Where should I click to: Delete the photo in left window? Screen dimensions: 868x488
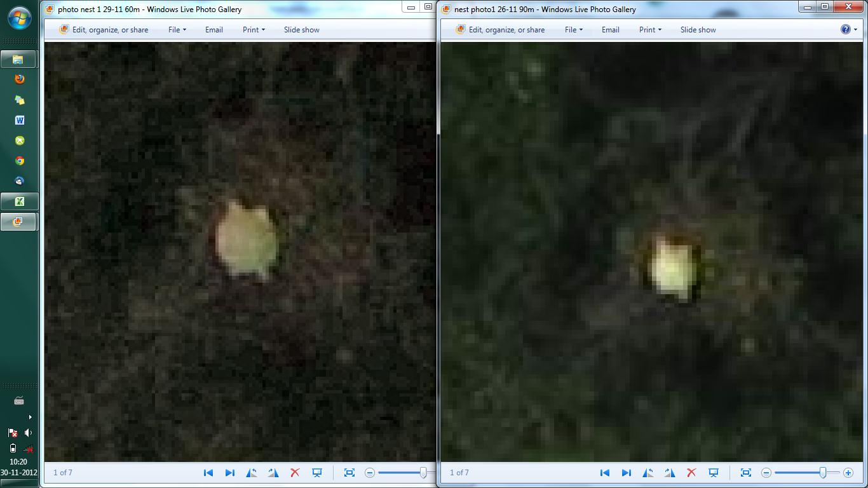[x=295, y=473]
